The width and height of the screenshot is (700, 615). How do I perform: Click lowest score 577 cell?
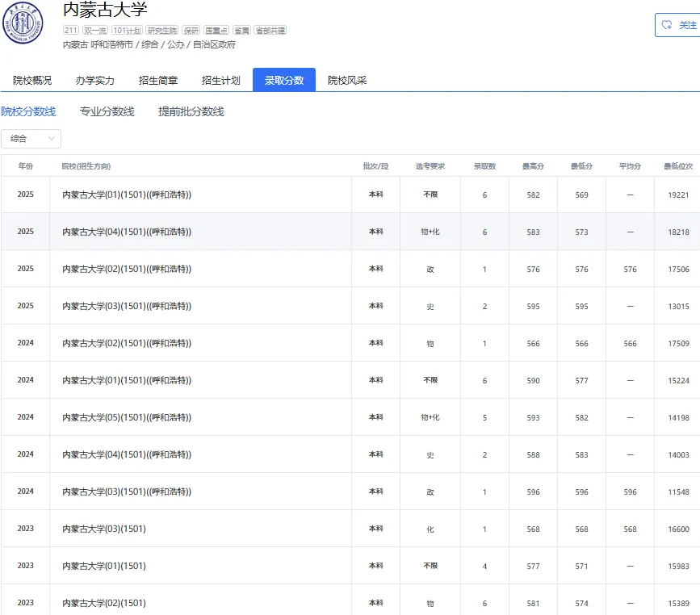coord(581,380)
